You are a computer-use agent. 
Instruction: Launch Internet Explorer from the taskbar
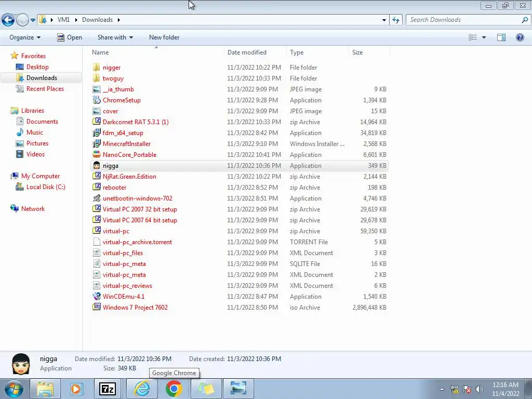point(142,389)
